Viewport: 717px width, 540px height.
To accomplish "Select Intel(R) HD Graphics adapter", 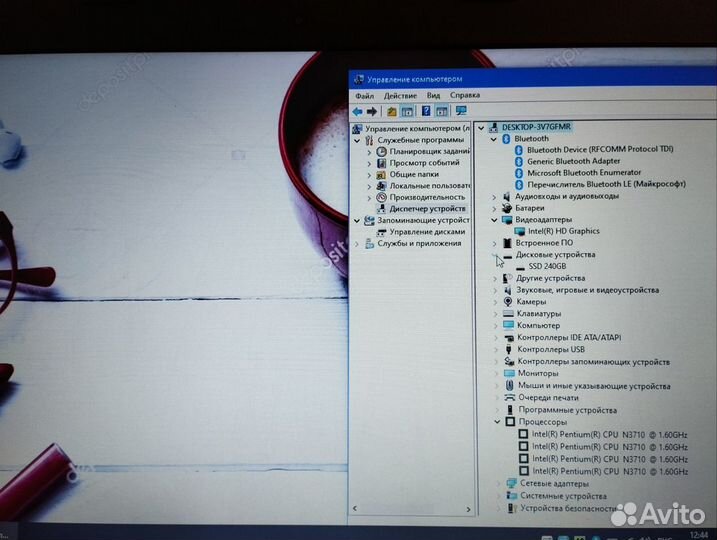I will 563,231.
